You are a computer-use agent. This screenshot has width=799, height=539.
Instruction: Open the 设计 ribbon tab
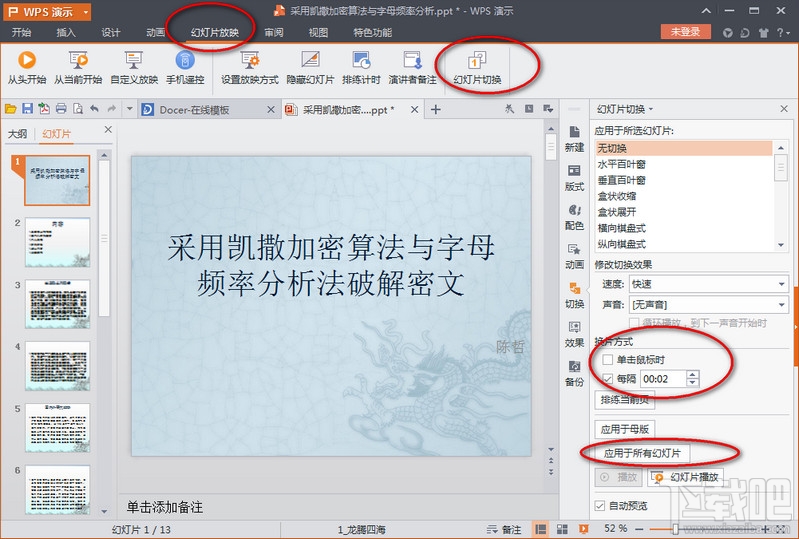coord(111,32)
